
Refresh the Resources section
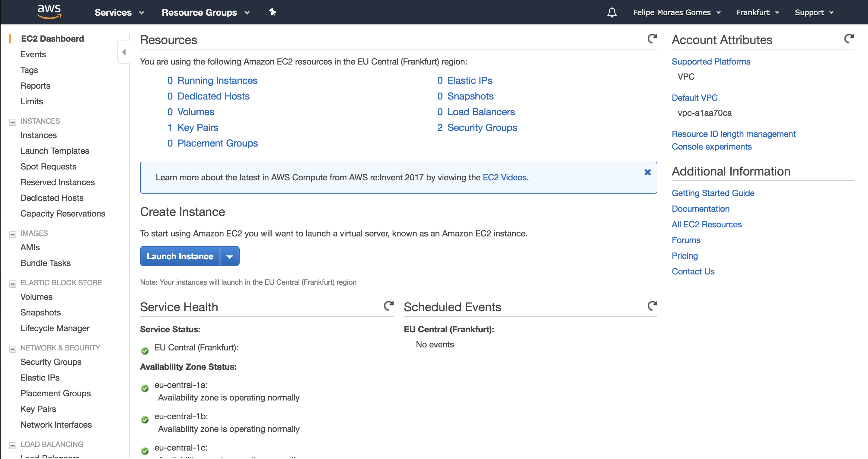point(652,39)
